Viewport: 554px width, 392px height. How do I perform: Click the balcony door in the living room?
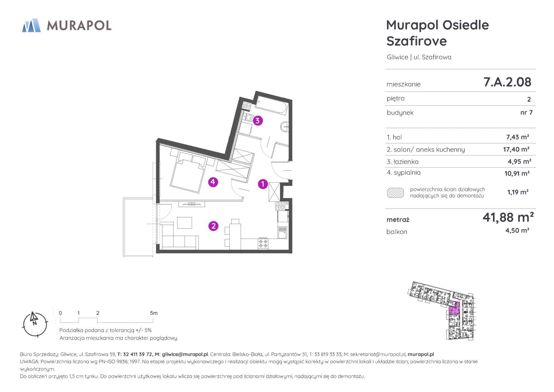(x=165, y=212)
